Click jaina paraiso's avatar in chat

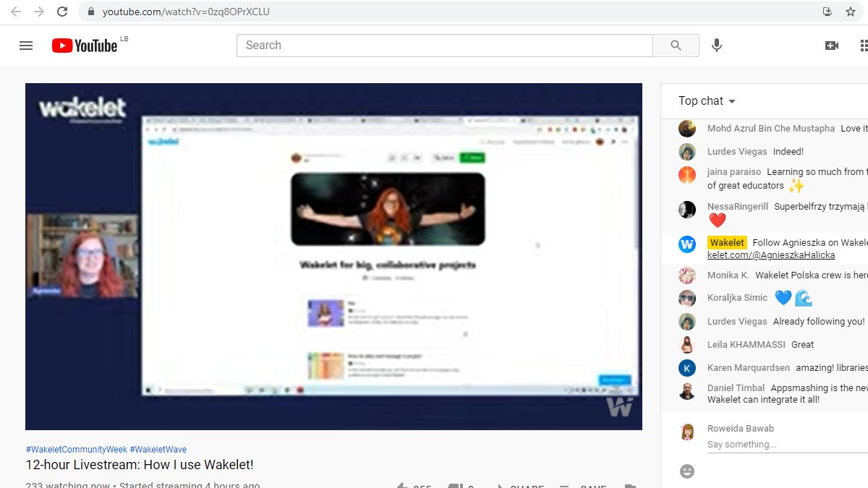click(687, 175)
